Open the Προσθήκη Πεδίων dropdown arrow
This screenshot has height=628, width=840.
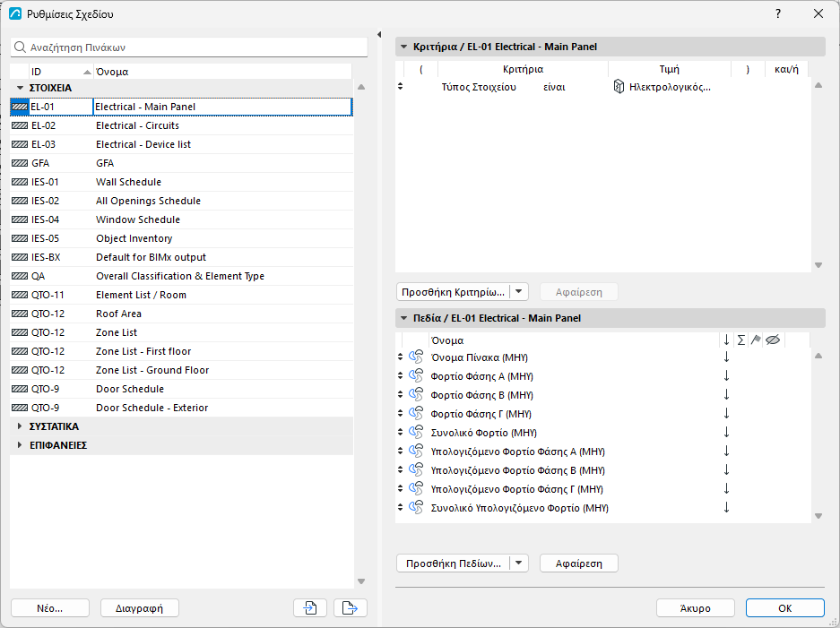(x=518, y=563)
